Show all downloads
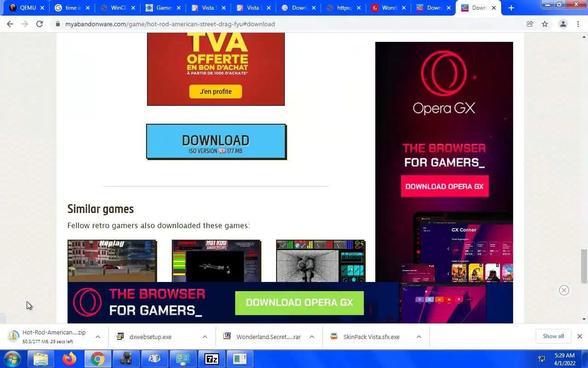This screenshot has width=588, height=368. [x=553, y=336]
